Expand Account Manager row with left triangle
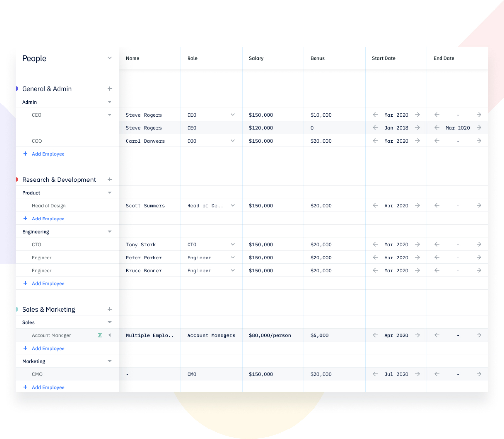The width and height of the screenshot is (504, 439). [110, 335]
